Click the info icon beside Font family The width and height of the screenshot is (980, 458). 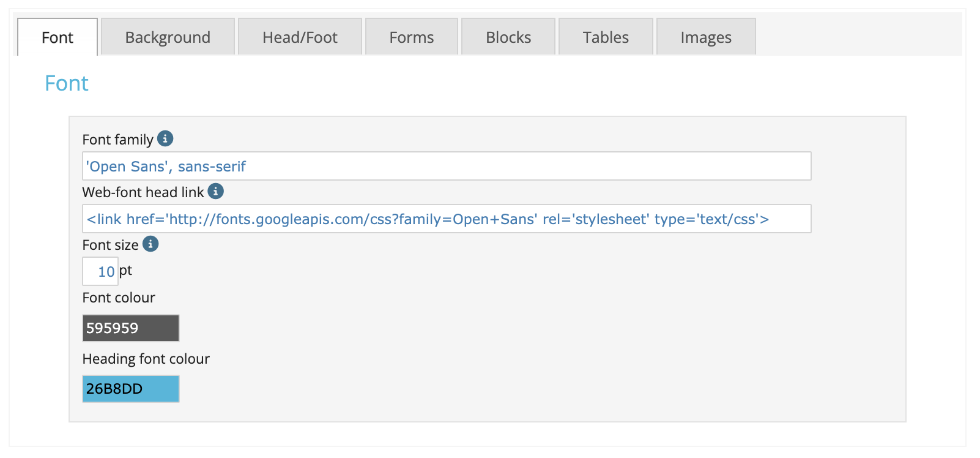165,138
